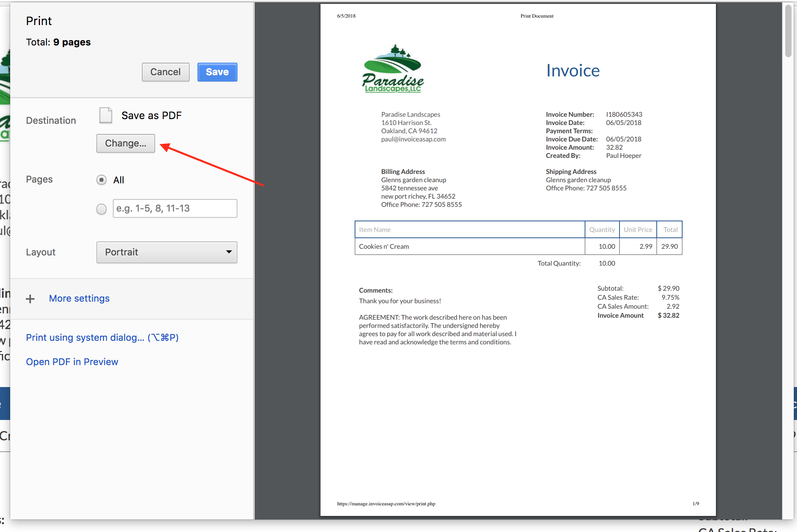Image resolution: width=797 pixels, height=532 pixels.
Task: Open the Portrait layout dropdown
Action: pyautogui.click(x=167, y=252)
